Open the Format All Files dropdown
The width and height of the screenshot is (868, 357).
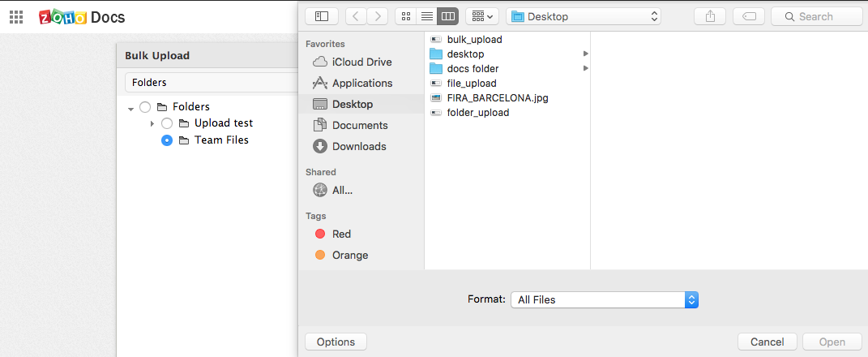click(x=605, y=300)
